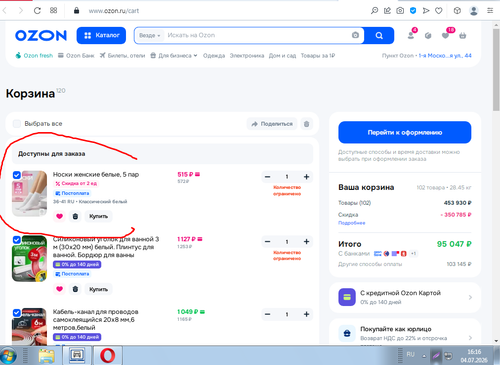Increase quantity of Носки женские белые

(306, 177)
